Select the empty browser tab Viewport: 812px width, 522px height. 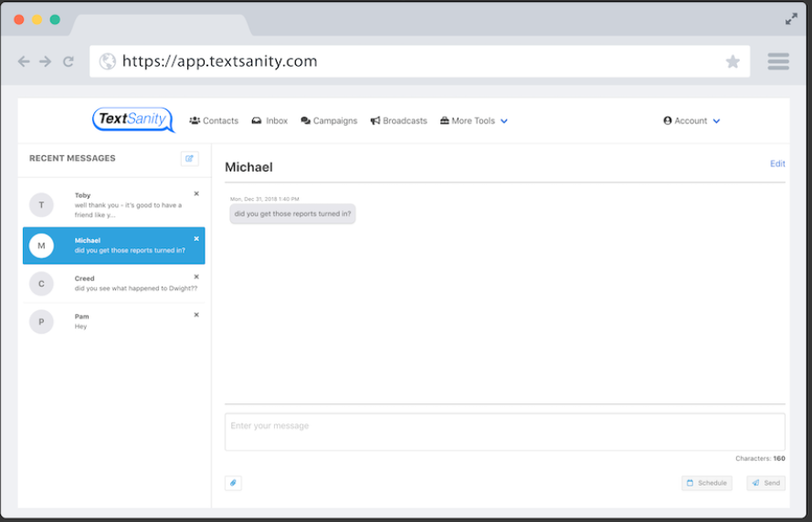click(161, 25)
